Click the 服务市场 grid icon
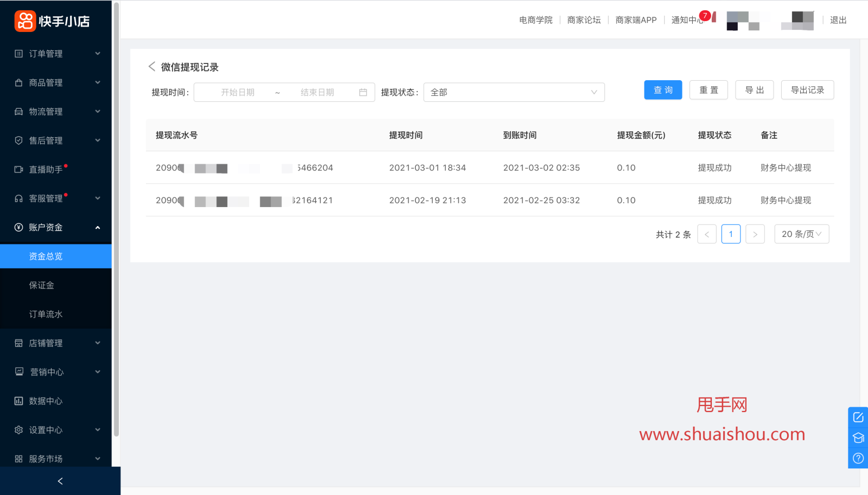 point(18,459)
